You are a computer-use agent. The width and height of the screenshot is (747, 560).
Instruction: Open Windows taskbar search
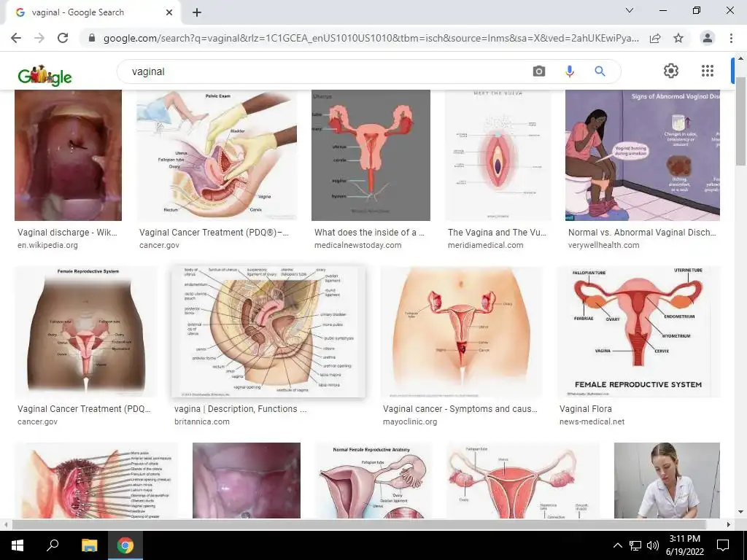(53, 545)
